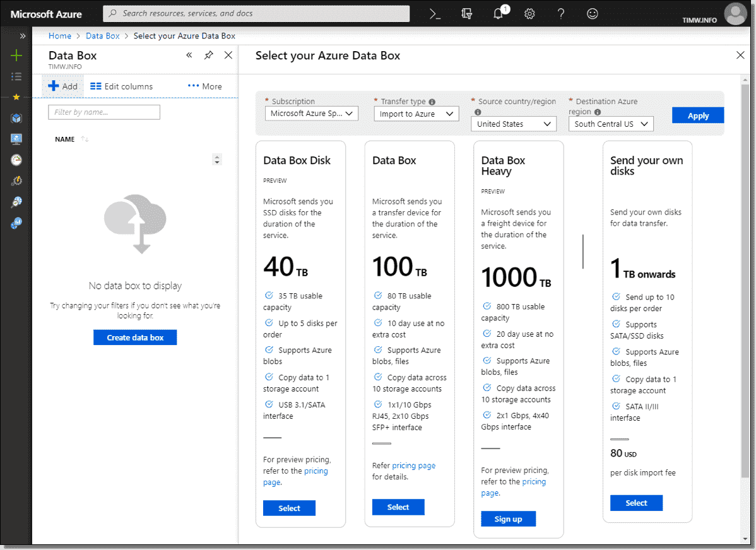Viewport: 756px width, 550px height.
Task: Send feedback via the smiley icon
Action: click(592, 13)
